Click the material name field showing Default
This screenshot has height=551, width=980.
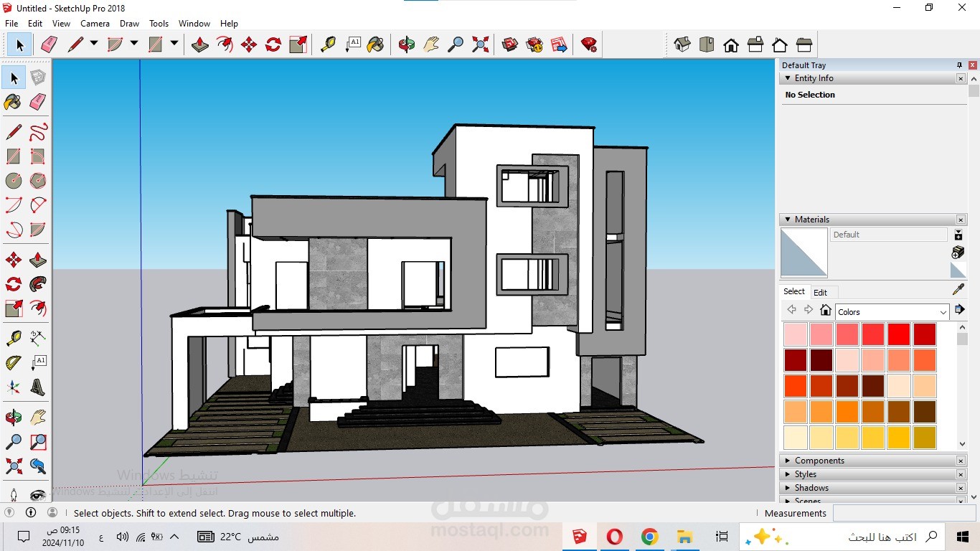pos(889,235)
